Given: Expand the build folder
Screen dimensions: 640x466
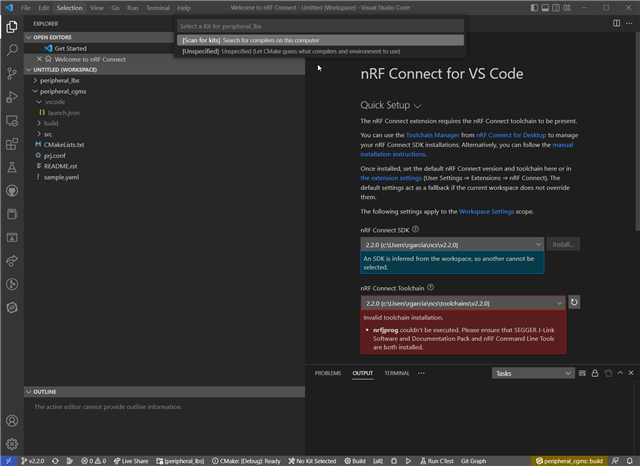Looking at the screenshot, I should point(51,123).
